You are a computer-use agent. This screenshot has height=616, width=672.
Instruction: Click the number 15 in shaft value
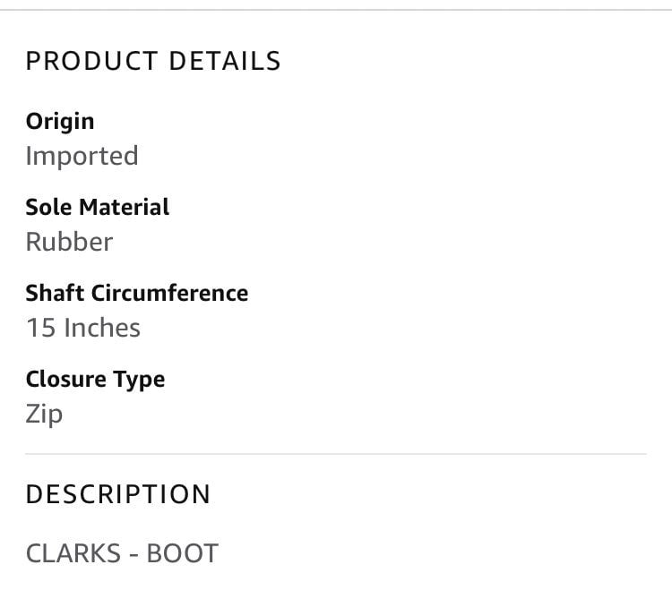(41, 328)
